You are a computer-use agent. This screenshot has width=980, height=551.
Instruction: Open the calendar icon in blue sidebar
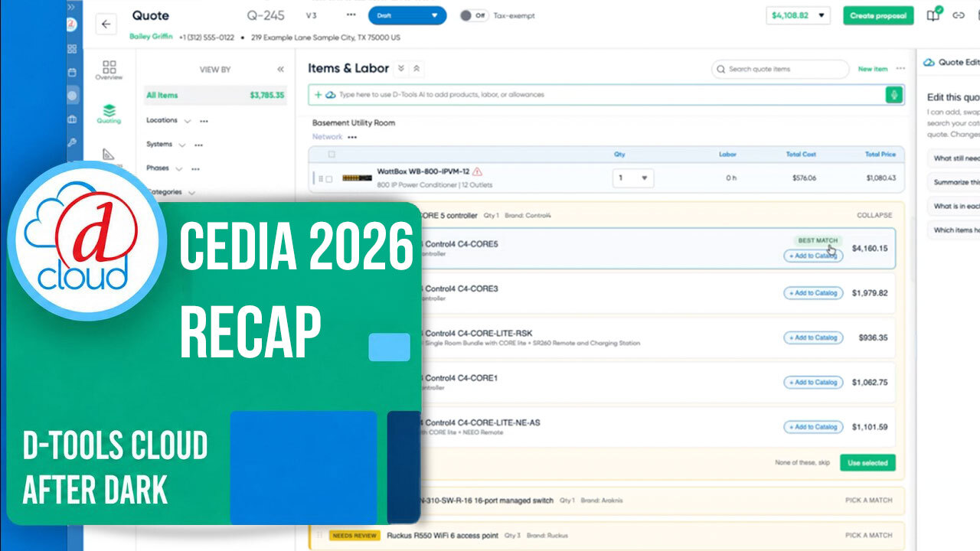pyautogui.click(x=72, y=73)
